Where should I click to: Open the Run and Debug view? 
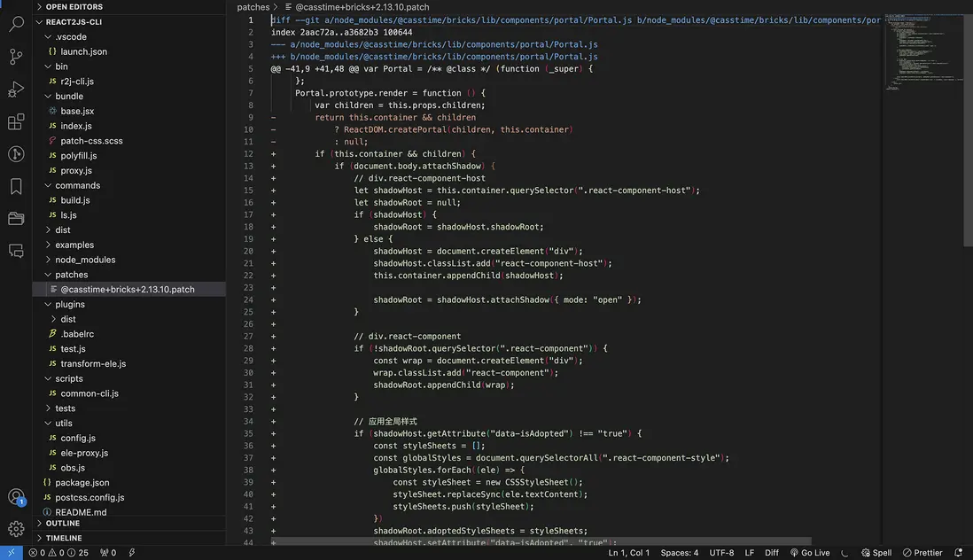[16, 89]
